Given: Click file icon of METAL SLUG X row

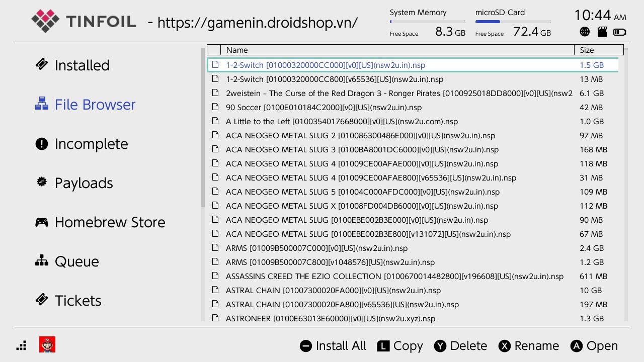Looking at the screenshot, I should 215,206.
